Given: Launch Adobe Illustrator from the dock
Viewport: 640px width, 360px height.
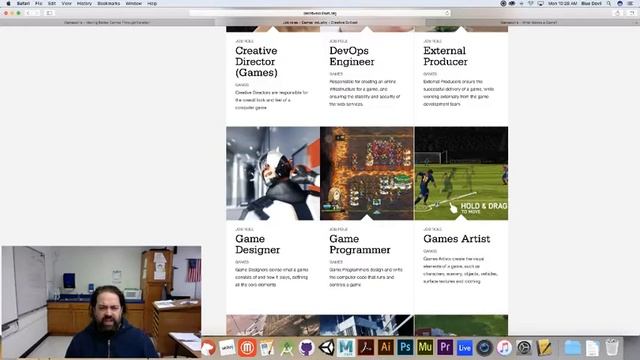Looking at the screenshot, I should 385,347.
